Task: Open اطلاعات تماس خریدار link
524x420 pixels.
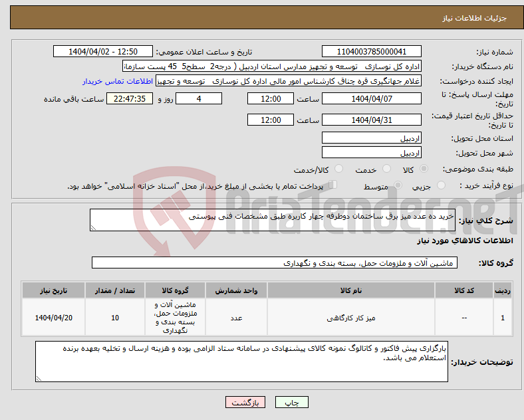Action: [x=118, y=81]
